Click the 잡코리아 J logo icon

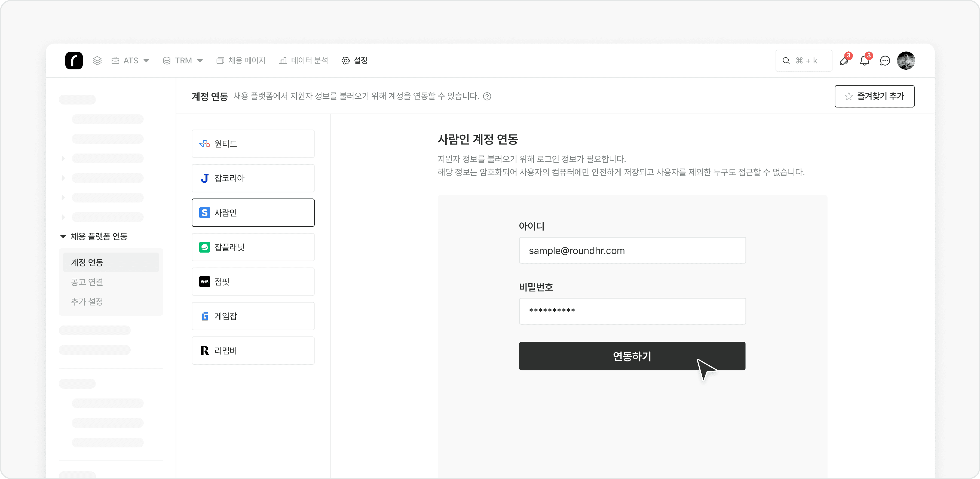click(x=205, y=178)
